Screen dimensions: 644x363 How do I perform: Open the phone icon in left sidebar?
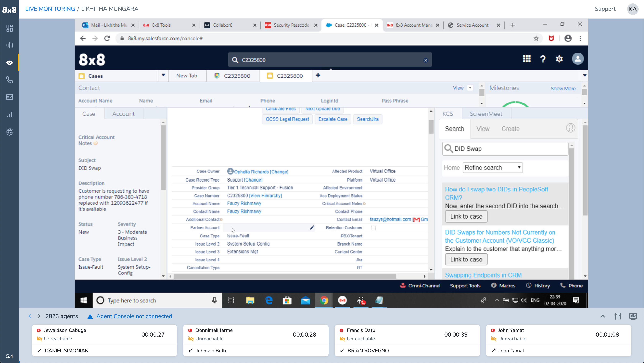coord(10,80)
